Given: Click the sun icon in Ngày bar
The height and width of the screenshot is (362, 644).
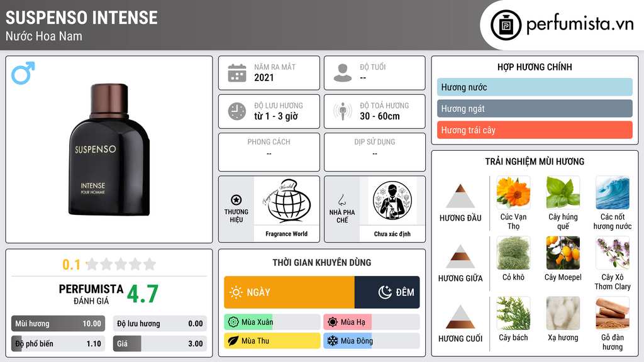Looking at the screenshot, I should (x=236, y=292).
